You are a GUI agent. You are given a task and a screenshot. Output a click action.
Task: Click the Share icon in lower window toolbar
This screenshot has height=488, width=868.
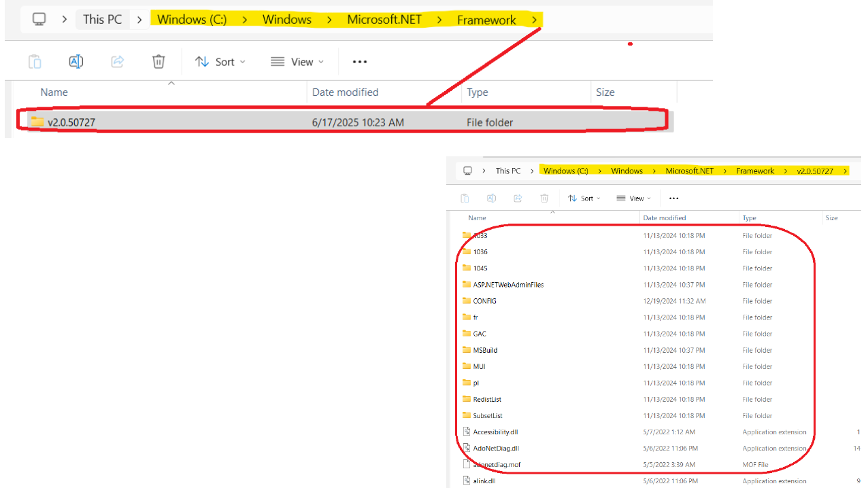click(518, 198)
